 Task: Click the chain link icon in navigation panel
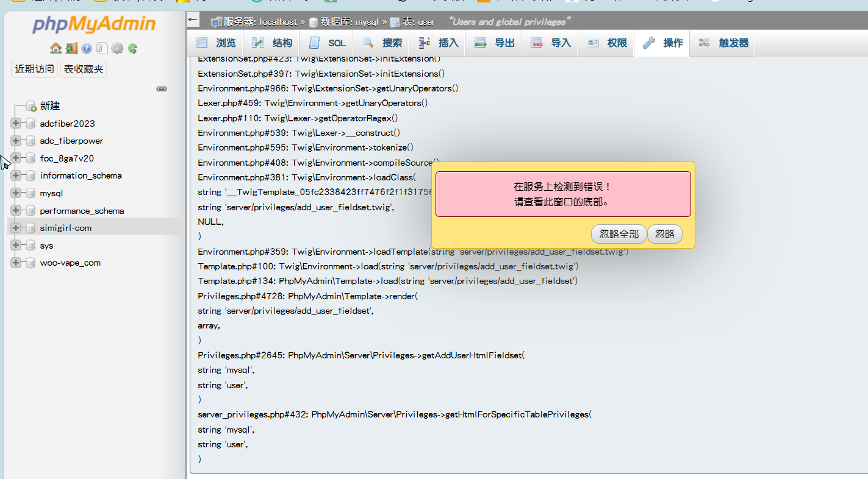click(162, 88)
